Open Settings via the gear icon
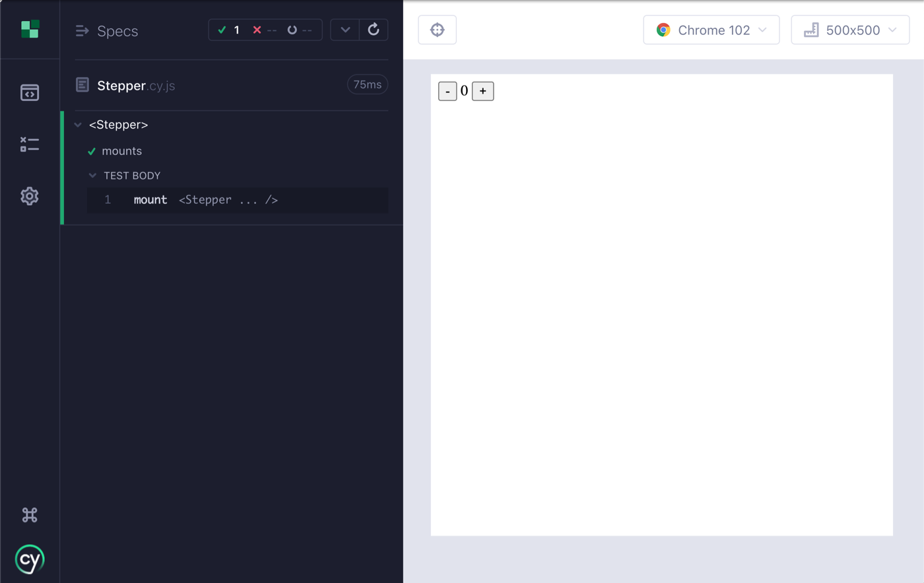 click(x=30, y=196)
